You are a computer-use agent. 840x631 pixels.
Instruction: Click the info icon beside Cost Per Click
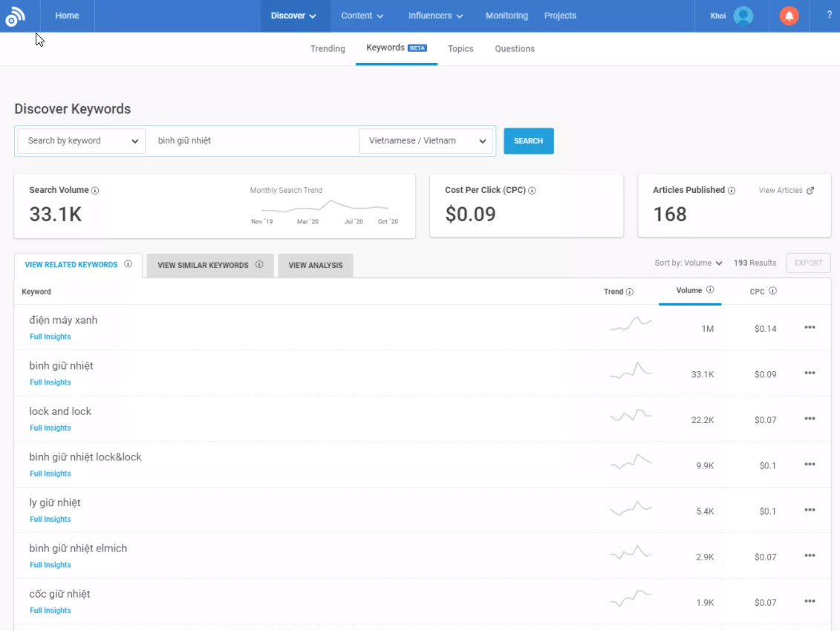(x=533, y=190)
